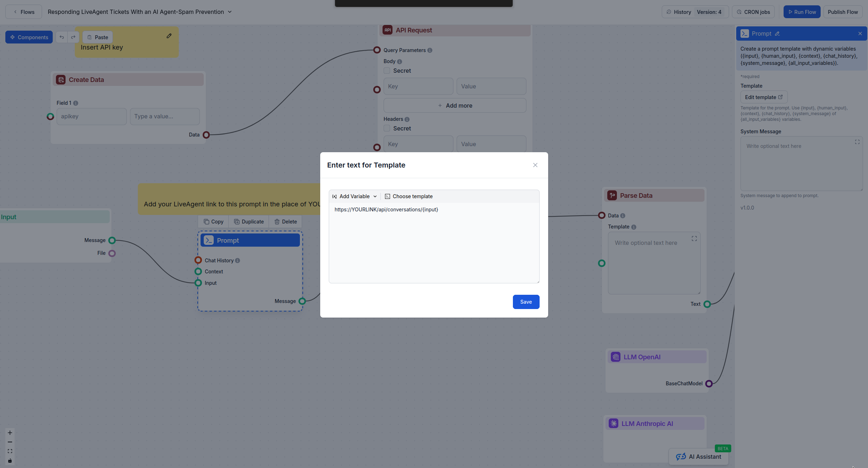868x468 pixels.
Task: Duplicate the Prompt node
Action: pos(249,221)
